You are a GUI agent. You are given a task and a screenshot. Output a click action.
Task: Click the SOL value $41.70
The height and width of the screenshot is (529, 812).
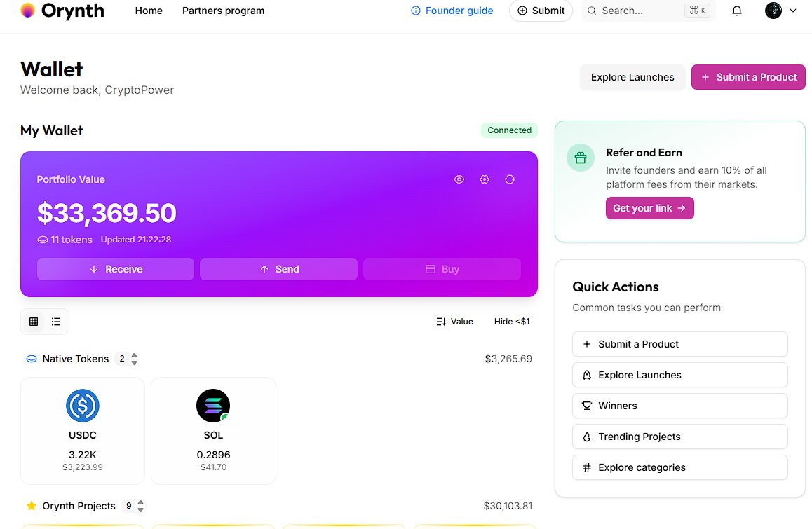[x=213, y=467]
